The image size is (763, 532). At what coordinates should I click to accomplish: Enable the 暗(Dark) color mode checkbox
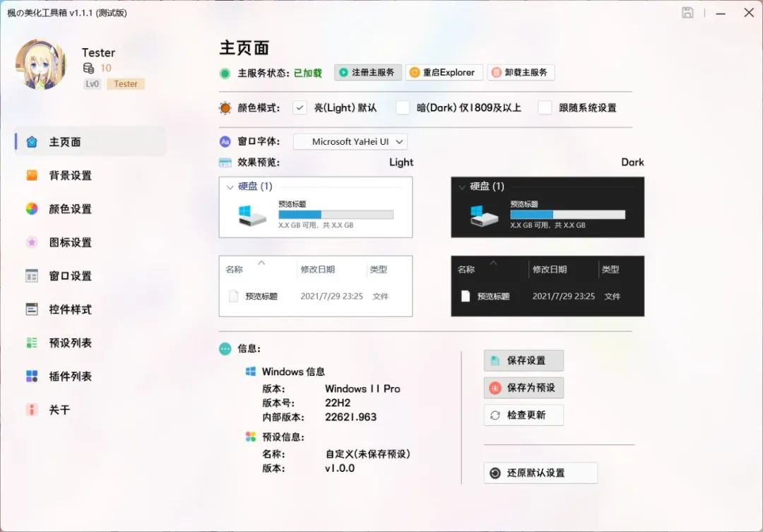403,108
